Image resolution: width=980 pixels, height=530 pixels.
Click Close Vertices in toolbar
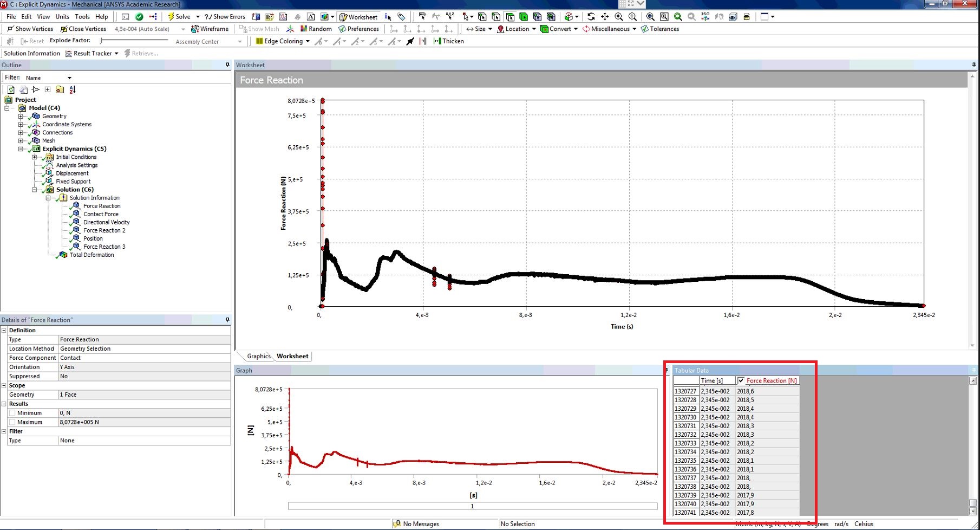point(83,29)
